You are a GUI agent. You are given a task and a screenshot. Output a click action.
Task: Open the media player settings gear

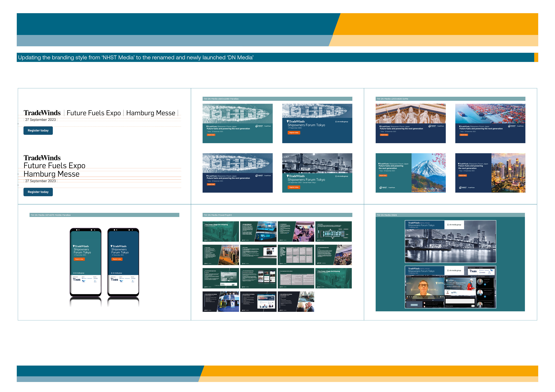tap(441, 297)
